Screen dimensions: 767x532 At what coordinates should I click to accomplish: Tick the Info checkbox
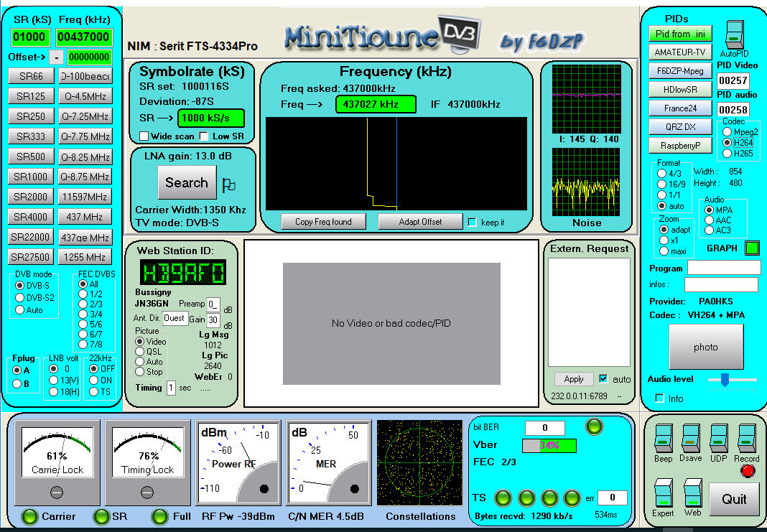tap(659, 398)
